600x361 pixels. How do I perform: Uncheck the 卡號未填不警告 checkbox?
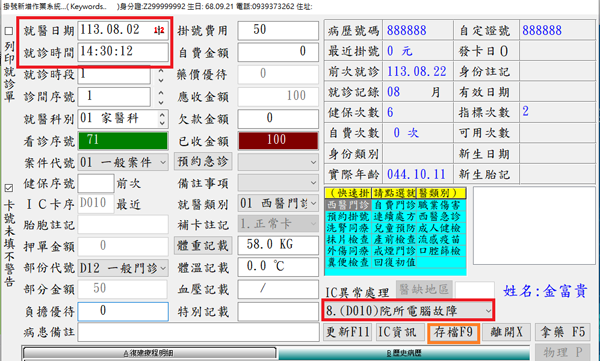tap(8, 188)
